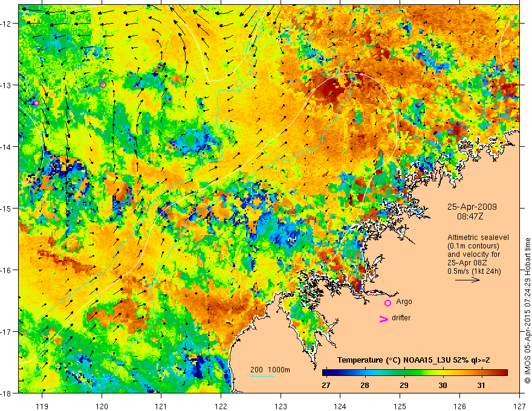Click the longitude 121 axis label
This screenshot has width=532, height=411.
pyautogui.click(x=161, y=406)
